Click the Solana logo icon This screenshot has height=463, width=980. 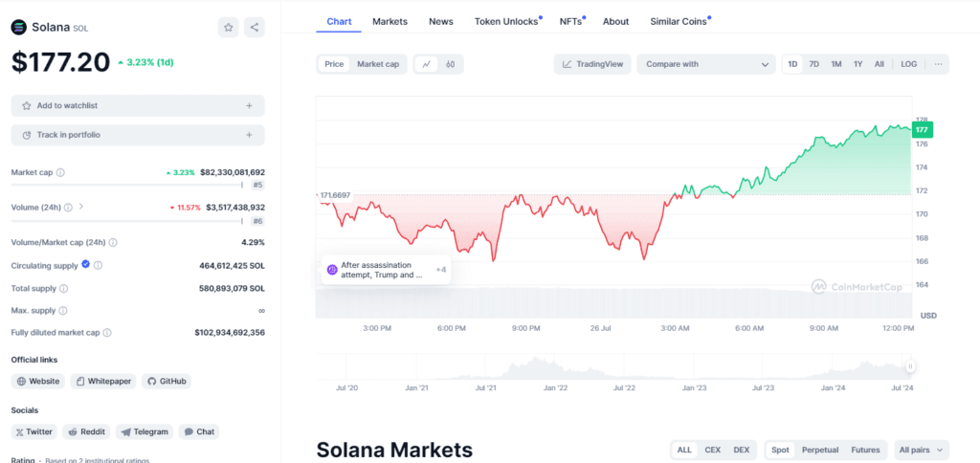(19, 28)
